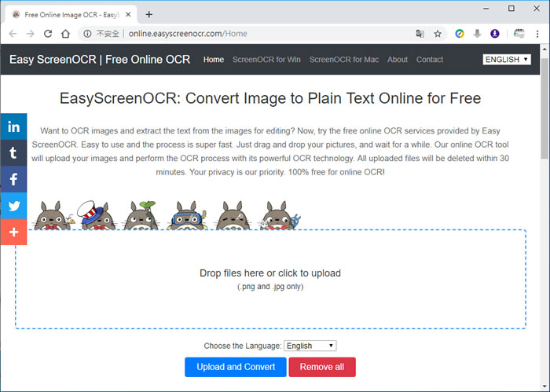Click 'Choose the Language:' label
550x392 pixels.
243,346
